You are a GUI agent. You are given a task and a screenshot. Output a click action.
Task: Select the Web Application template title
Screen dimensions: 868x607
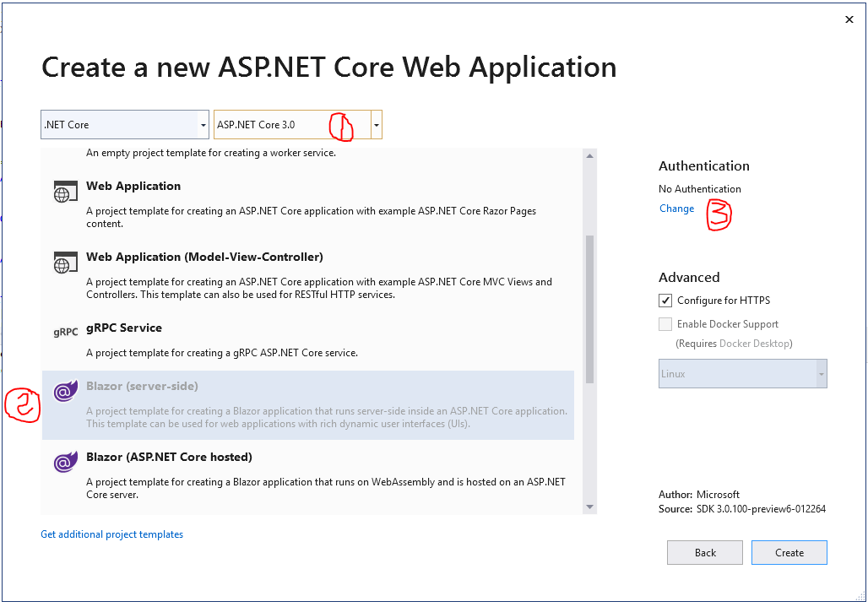click(x=133, y=186)
